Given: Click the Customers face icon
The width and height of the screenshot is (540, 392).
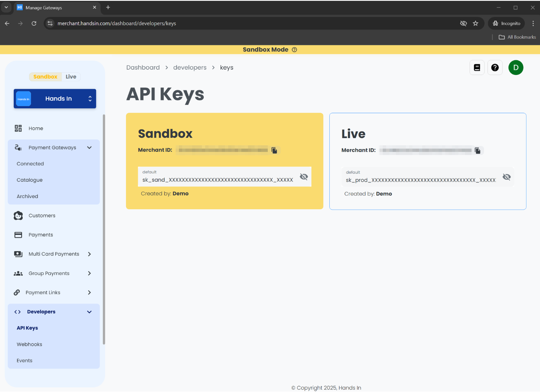Looking at the screenshot, I should point(18,215).
